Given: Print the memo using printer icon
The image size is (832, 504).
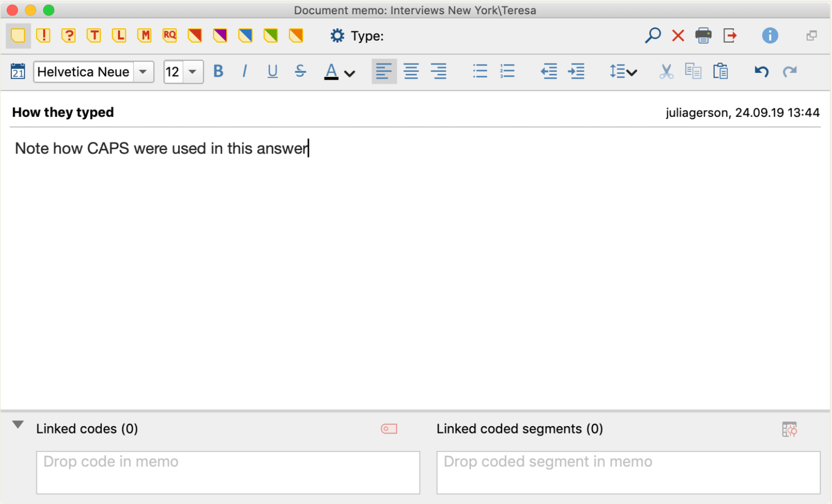Looking at the screenshot, I should point(703,35).
